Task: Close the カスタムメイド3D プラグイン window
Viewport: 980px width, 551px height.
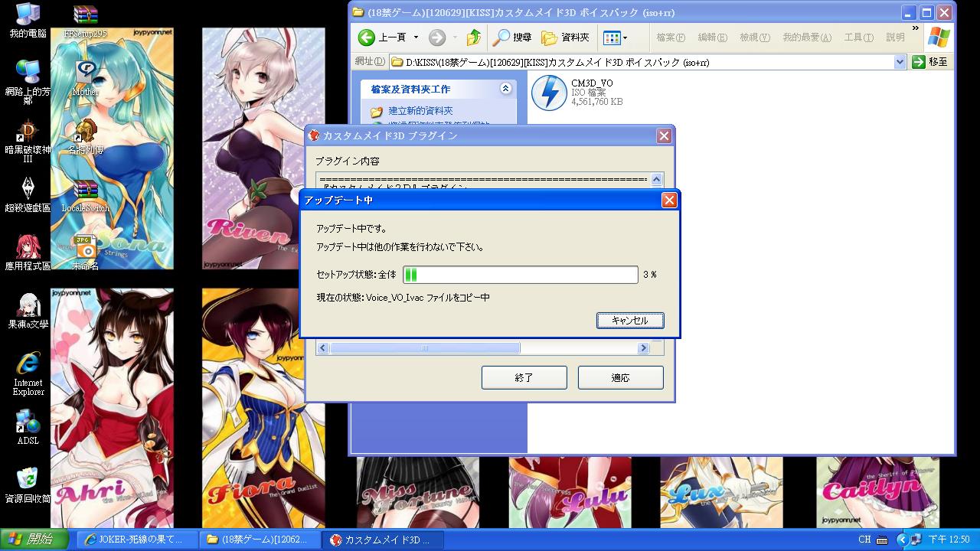Action: (664, 135)
